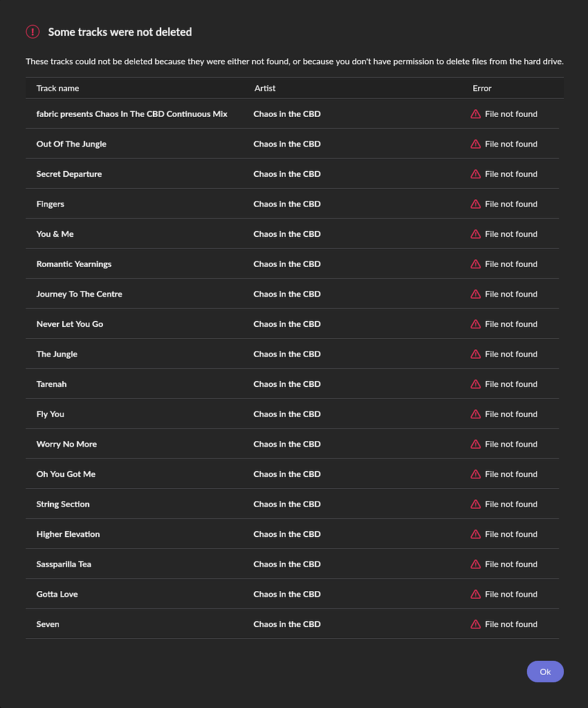Select the Sassparilla Tea track row
This screenshot has width=588, height=708.
tap(64, 564)
